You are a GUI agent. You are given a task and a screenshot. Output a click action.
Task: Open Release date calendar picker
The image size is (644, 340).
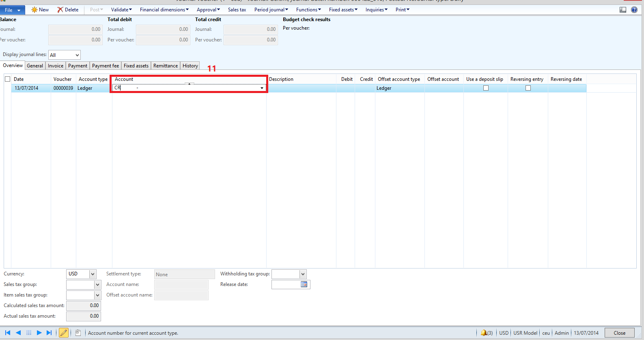pos(304,284)
